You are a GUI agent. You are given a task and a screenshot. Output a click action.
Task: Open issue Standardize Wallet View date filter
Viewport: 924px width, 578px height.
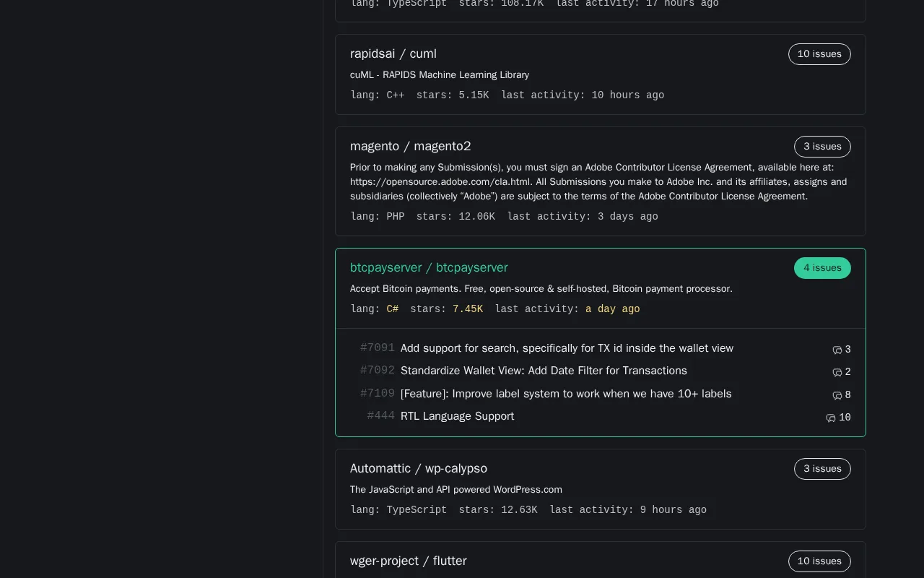click(x=544, y=371)
